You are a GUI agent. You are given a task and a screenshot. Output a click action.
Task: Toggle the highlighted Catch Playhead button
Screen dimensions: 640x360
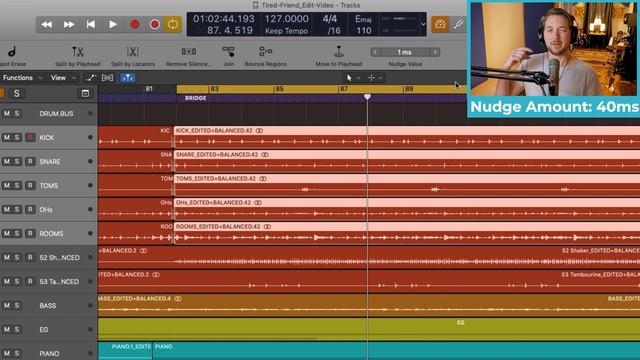128,78
